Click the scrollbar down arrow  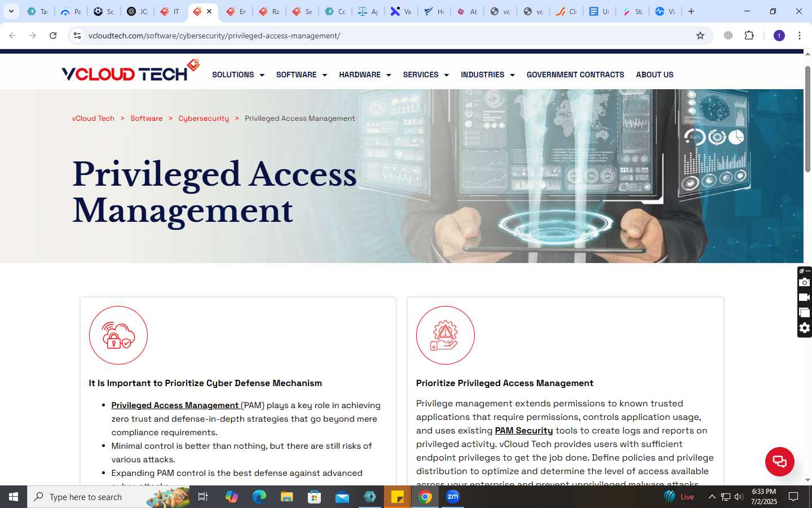807,480
